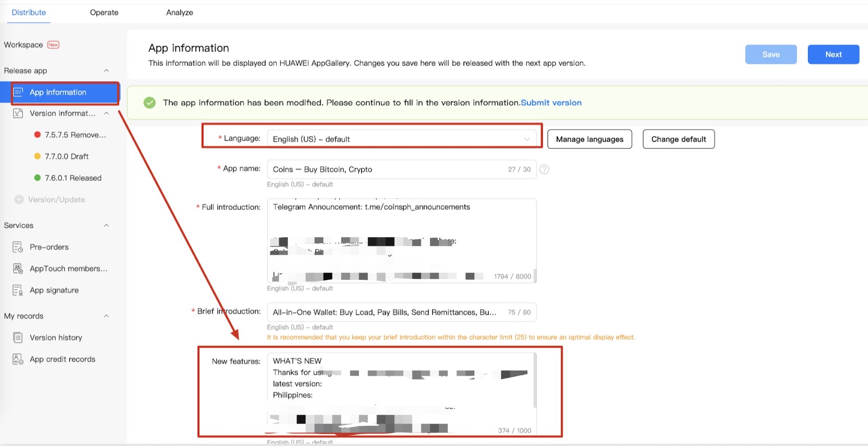
Task: Open Workspace in the sidebar
Action: point(24,45)
